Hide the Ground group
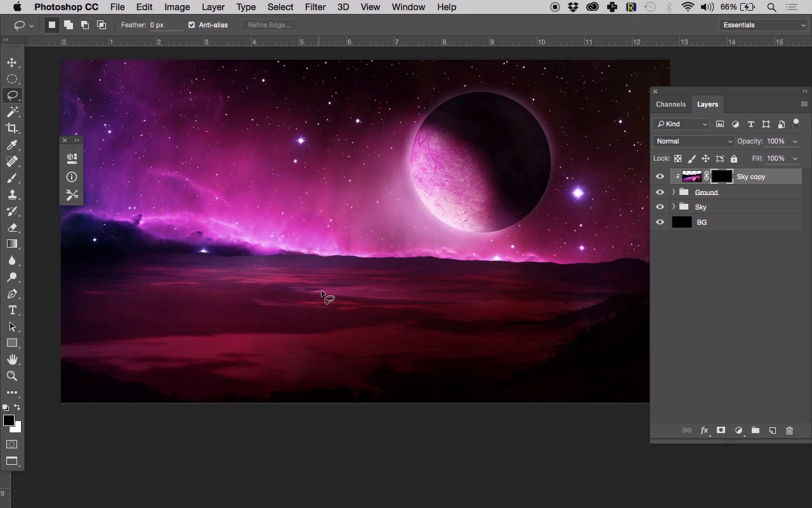Image resolution: width=812 pixels, height=508 pixels. point(660,192)
